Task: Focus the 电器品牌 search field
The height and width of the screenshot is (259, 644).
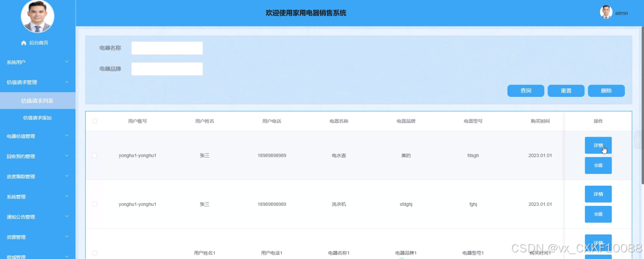Action: pyautogui.click(x=167, y=69)
